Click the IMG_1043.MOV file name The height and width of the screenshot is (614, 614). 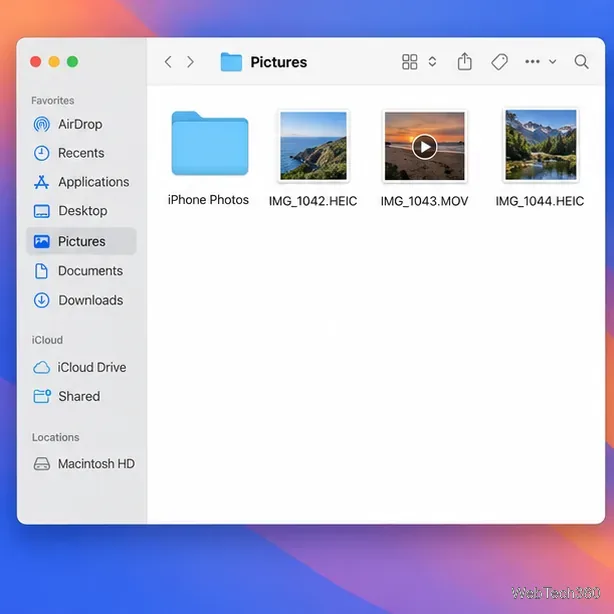pyautogui.click(x=424, y=201)
